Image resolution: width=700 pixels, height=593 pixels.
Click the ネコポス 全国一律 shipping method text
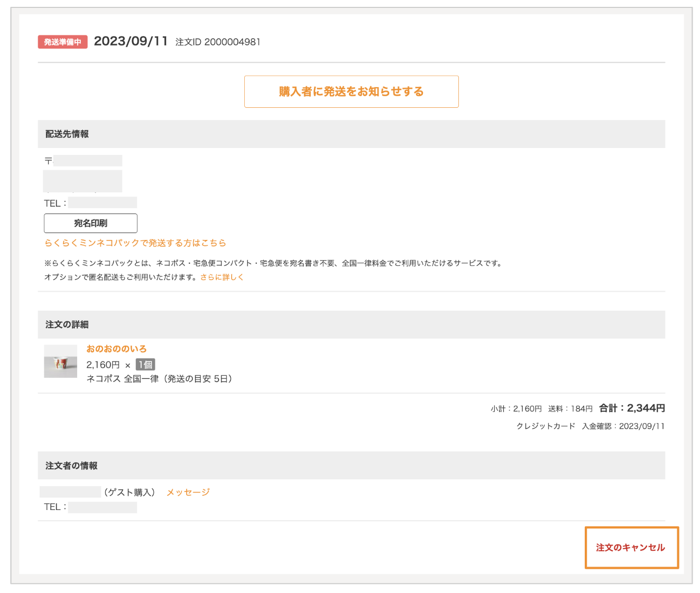(x=159, y=378)
